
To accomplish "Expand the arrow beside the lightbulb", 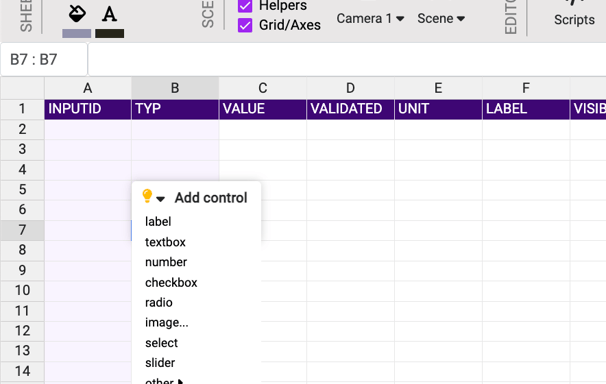I will tap(161, 199).
